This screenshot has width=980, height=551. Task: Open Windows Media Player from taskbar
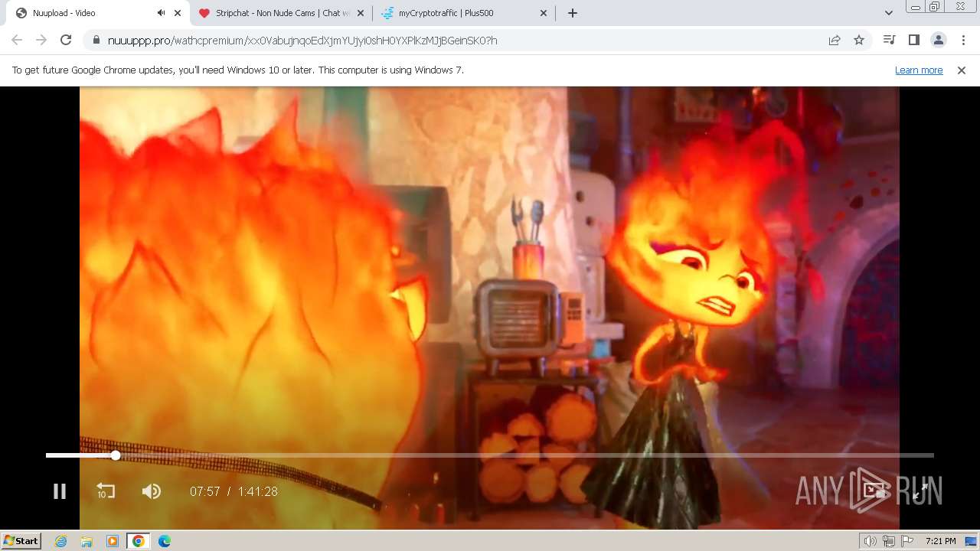113,541
